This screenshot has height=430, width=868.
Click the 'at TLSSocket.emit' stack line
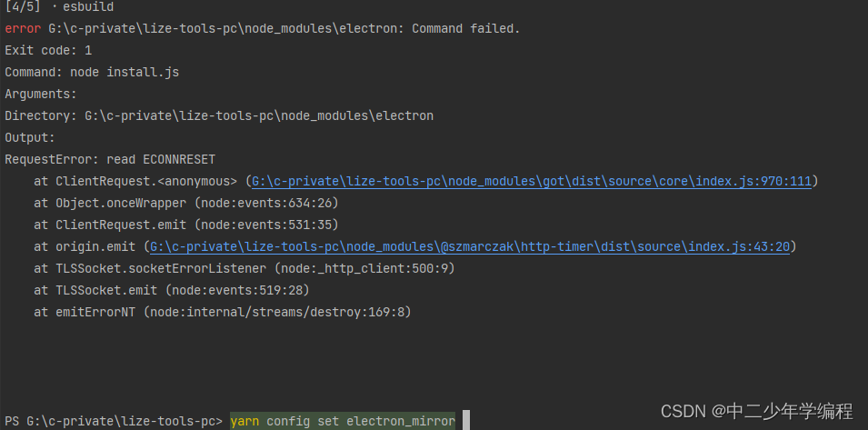[x=172, y=290]
